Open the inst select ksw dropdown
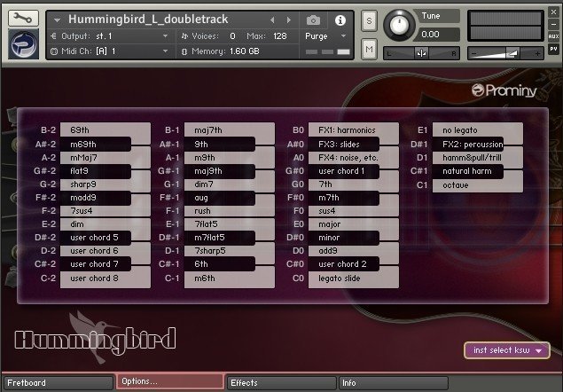Viewport: 563px width, 392px height. pos(507,350)
